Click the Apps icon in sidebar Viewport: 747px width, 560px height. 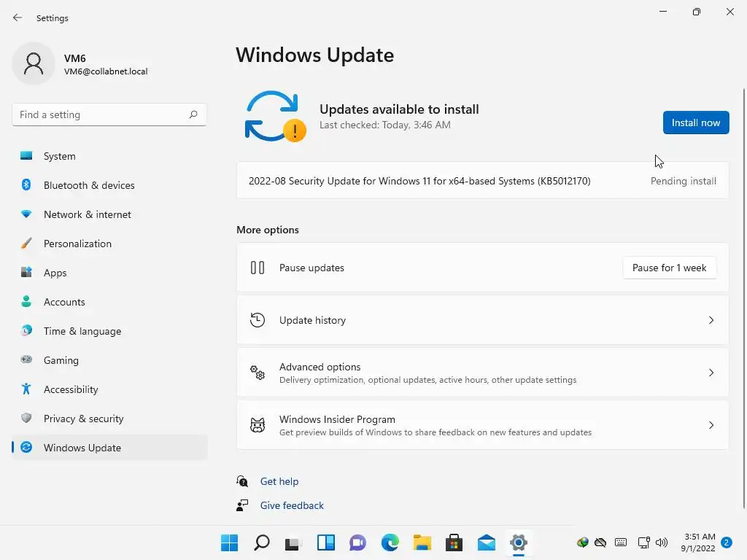click(26, 273)
